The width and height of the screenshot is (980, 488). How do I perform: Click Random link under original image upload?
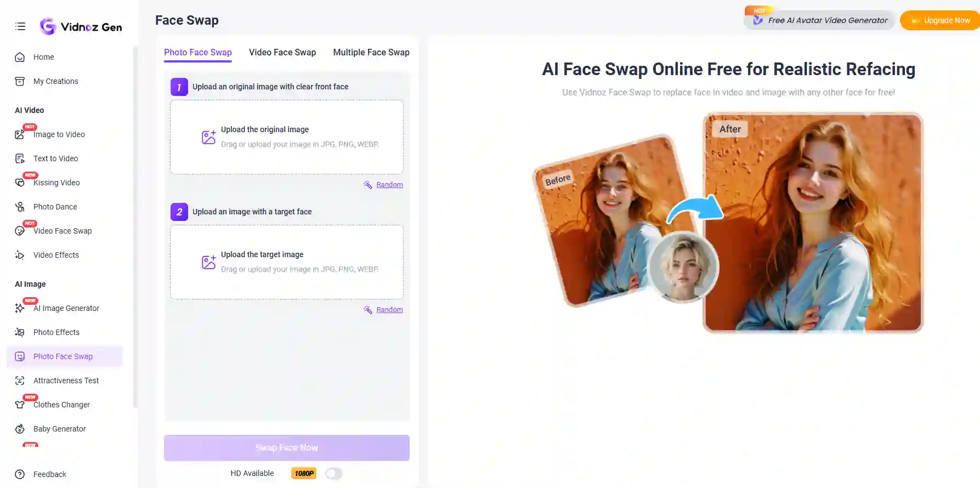pyautogui.click(x=389, y=185)
